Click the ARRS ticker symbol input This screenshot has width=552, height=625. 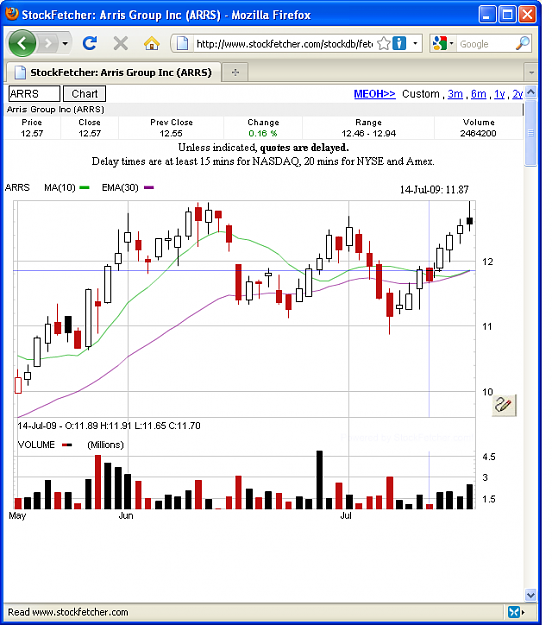34,94
